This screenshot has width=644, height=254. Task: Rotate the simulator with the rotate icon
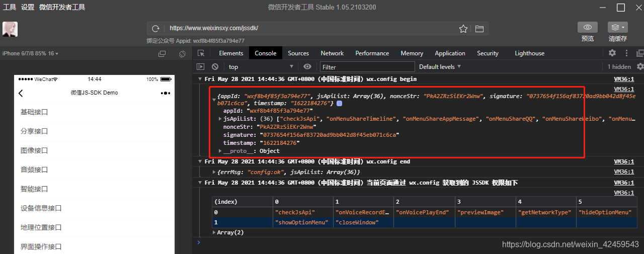pos(183,53)
